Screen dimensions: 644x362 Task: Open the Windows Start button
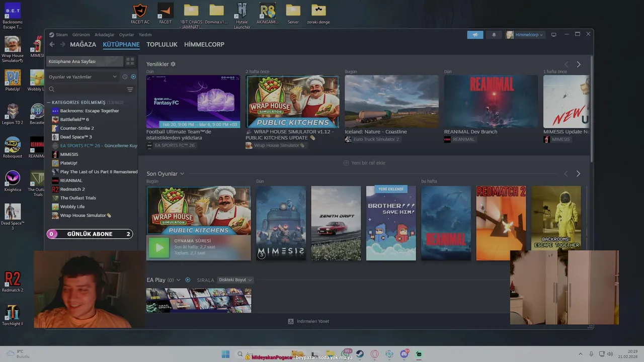pyautogui.click(x=225, y=354)
